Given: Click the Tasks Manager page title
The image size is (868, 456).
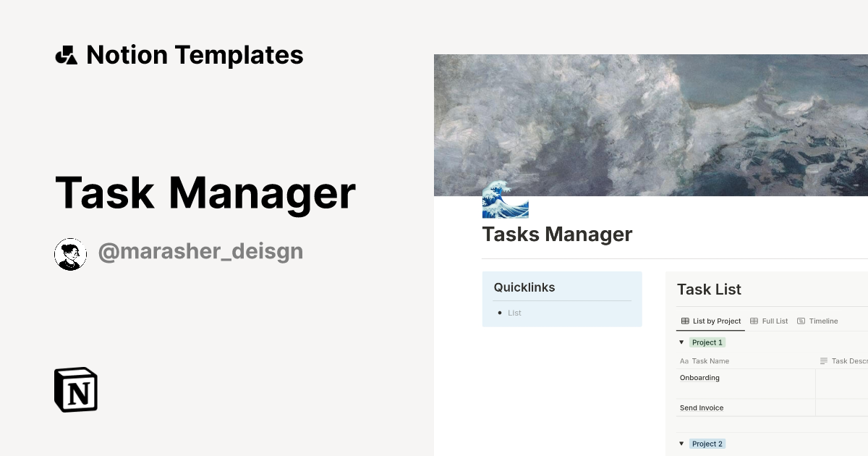Looking at the screenshot, I should (x=557, y=234).
